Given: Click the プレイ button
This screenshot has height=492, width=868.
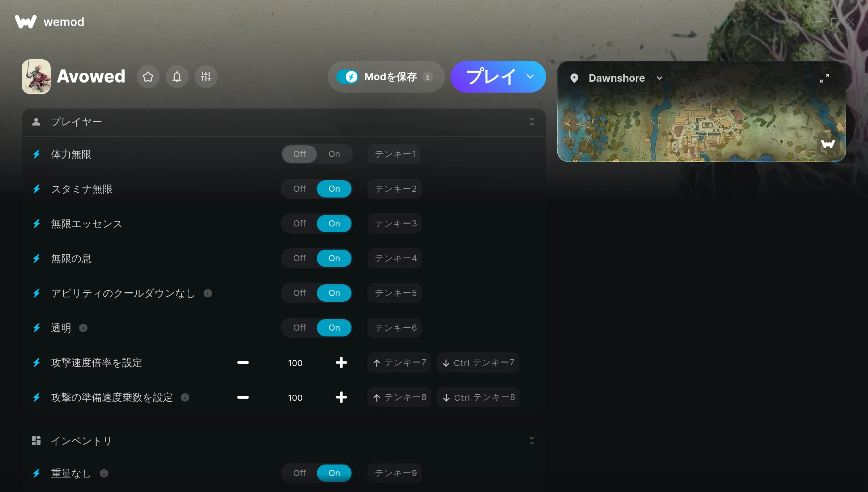Looking at the screenshot, I should [x=491, y=77].
